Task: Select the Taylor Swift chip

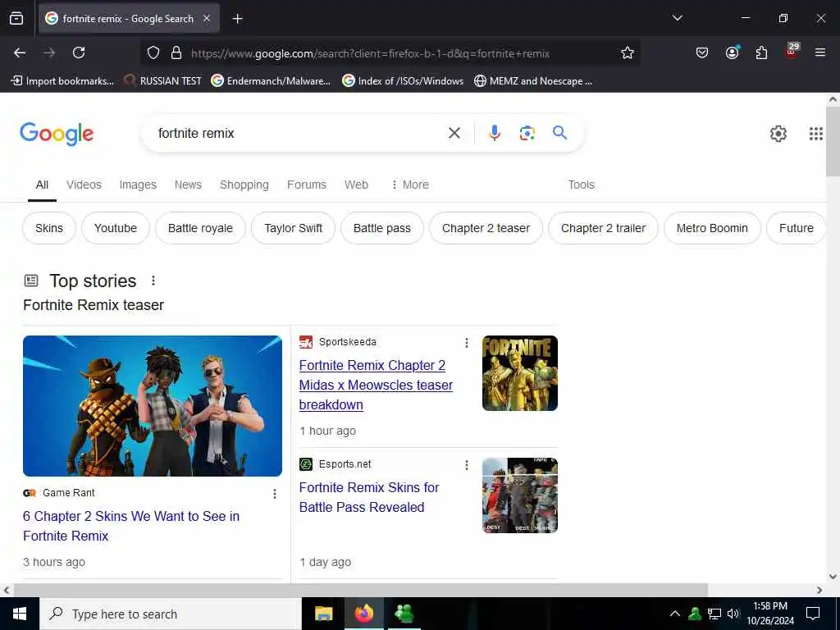Action: coord(293,228)
